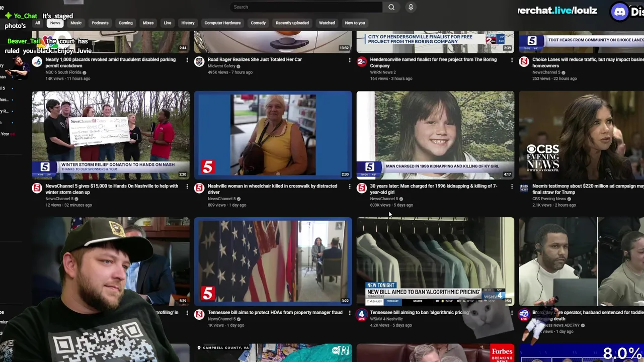
Task: Click into the YouTube search field
Action: (306, 7)
